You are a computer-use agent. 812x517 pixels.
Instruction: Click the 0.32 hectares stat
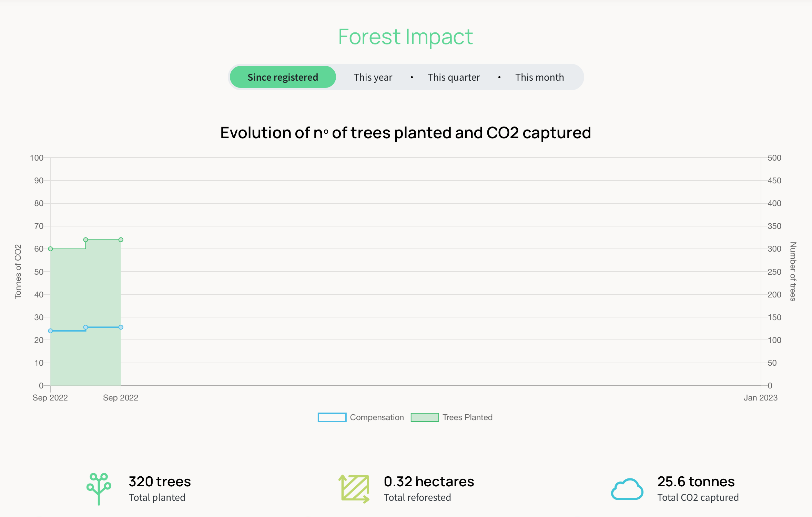tap(429, 481)
